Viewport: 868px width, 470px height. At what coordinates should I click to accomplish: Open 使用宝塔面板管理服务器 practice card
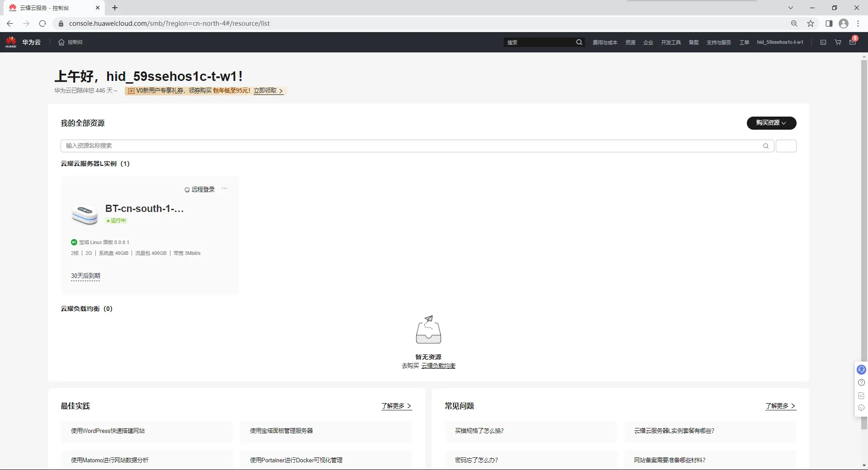pyautogui.click(x=326, y=431)
